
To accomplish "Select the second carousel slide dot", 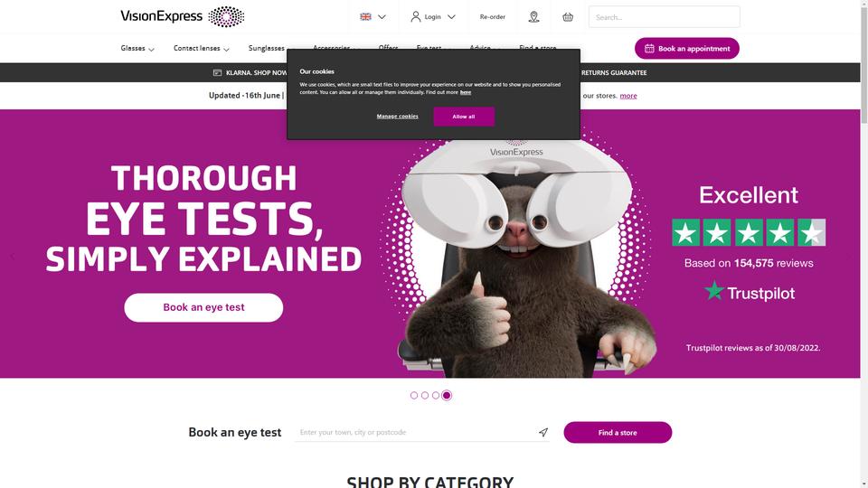I will [425, 395].
